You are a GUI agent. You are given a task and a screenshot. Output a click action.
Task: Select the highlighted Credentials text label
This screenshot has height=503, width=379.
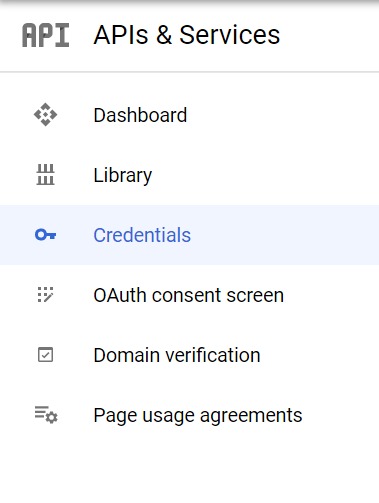(x=142, y=235)
